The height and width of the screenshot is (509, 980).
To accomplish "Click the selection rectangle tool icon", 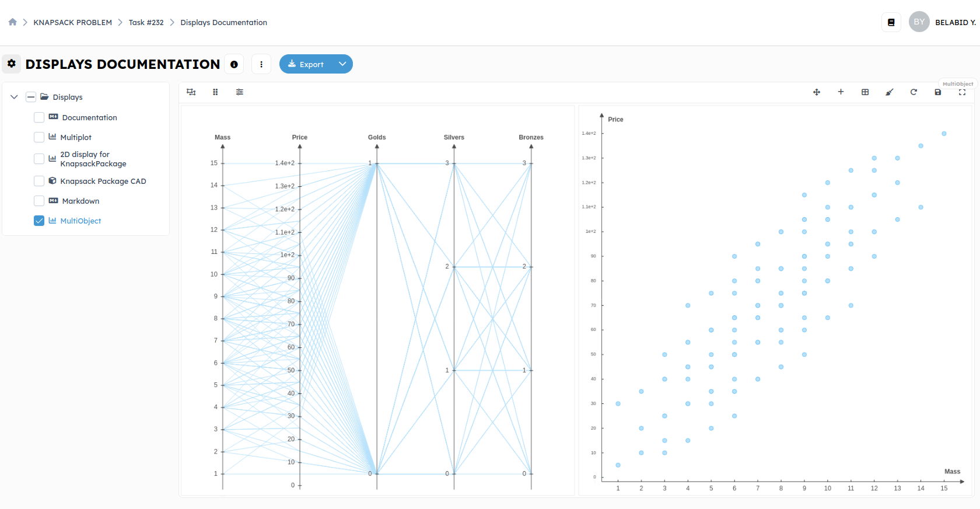I will coord(191,92).
